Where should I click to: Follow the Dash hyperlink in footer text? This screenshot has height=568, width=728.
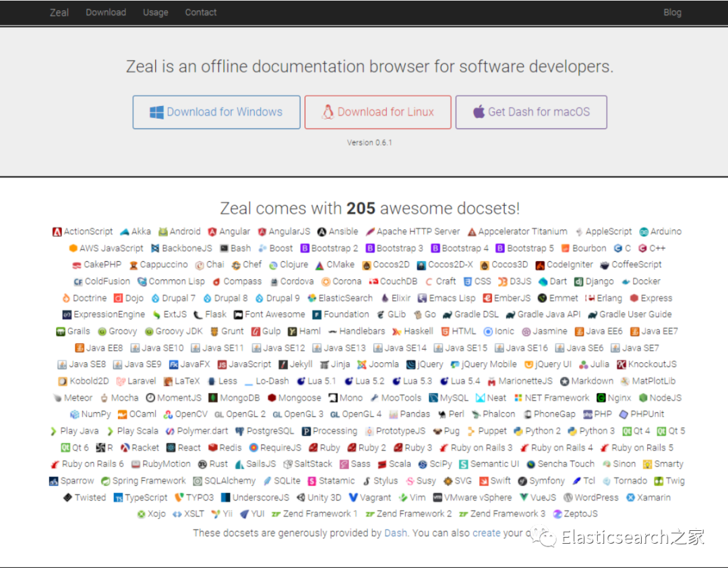point(396,533)
